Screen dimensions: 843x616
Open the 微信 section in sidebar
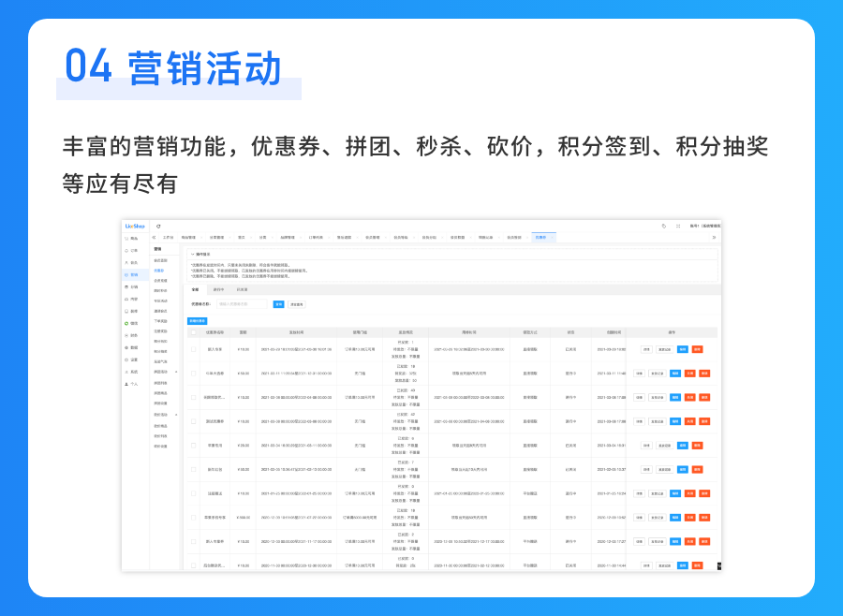coord(132,323)
